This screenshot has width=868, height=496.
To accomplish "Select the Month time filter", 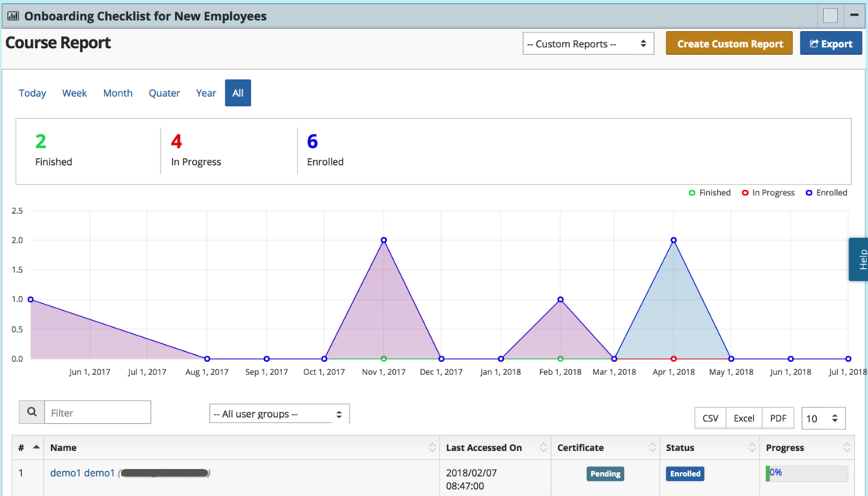I will 117,93.
